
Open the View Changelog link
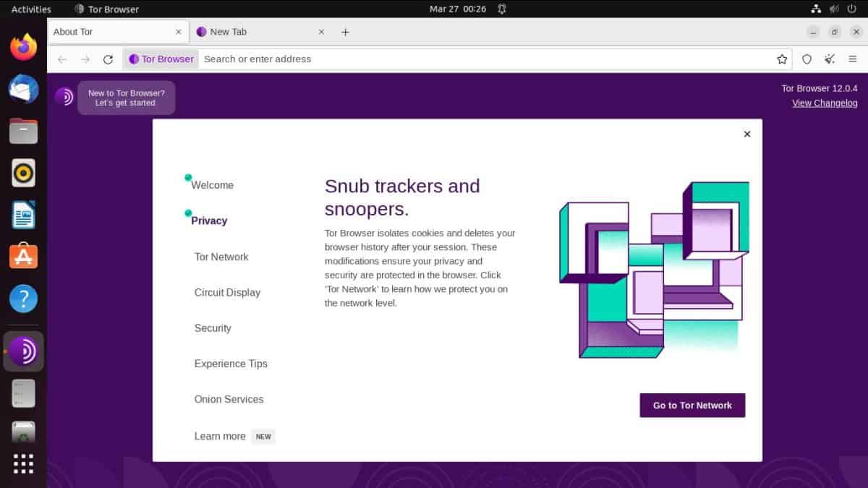(x=824, y=103)
